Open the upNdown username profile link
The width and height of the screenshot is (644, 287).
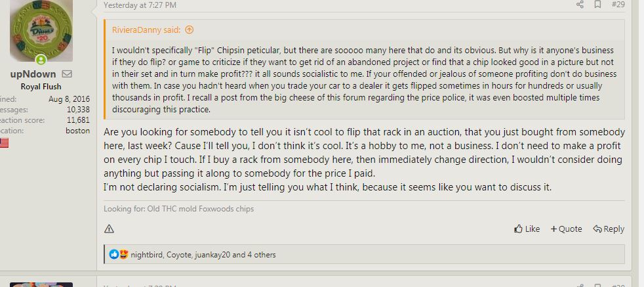point(33,74)
